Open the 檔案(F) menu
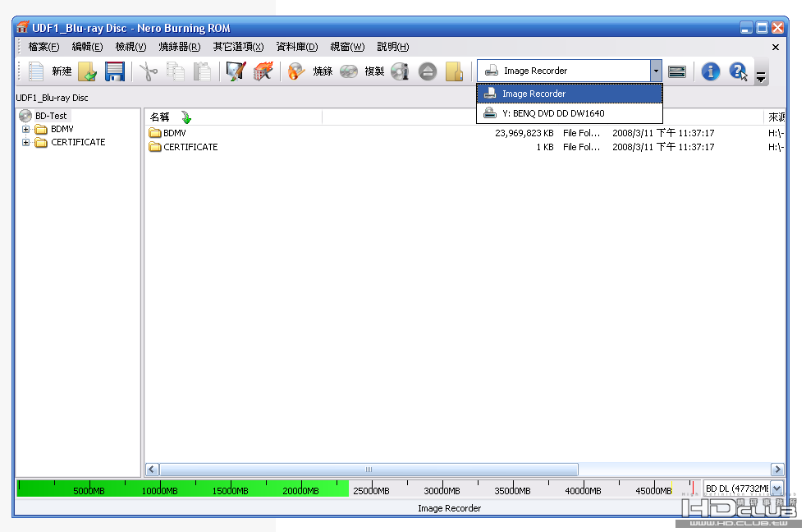Screen dimensions: 806x532 coord(44,47)
